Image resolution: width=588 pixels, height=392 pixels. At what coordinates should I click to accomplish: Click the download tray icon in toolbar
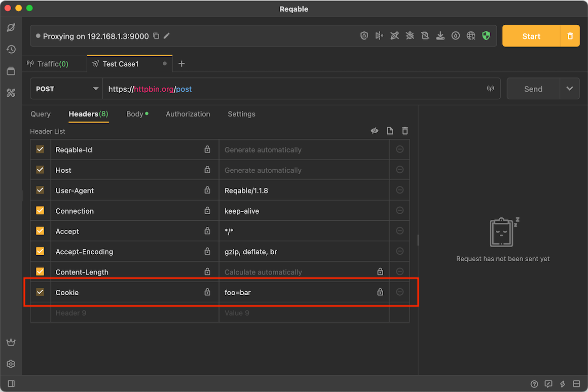(440, 35)
